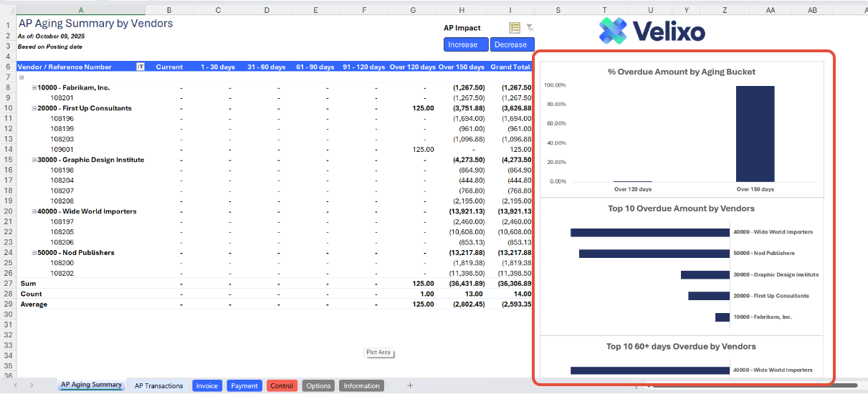Select the Decrease slicer button
The image size is (868, 394).
[x=512, y=44]
